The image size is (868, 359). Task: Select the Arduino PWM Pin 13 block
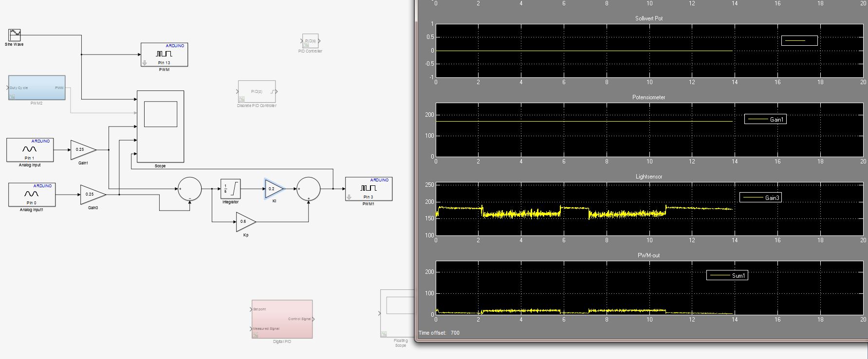(164, 55)
